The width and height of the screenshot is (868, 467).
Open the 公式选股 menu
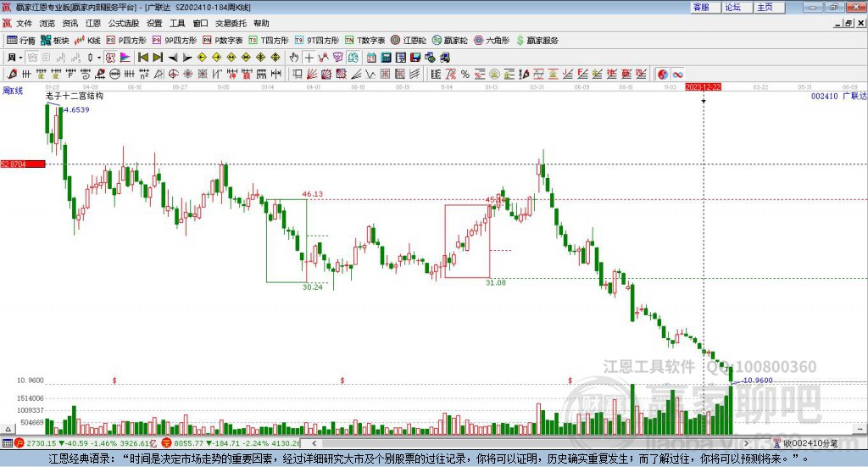click(124, 23)
